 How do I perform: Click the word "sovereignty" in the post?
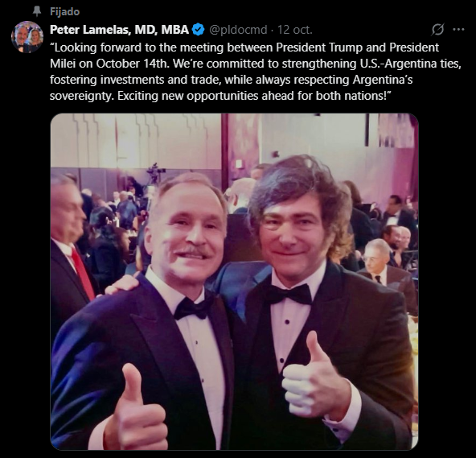tap(82, 96)
